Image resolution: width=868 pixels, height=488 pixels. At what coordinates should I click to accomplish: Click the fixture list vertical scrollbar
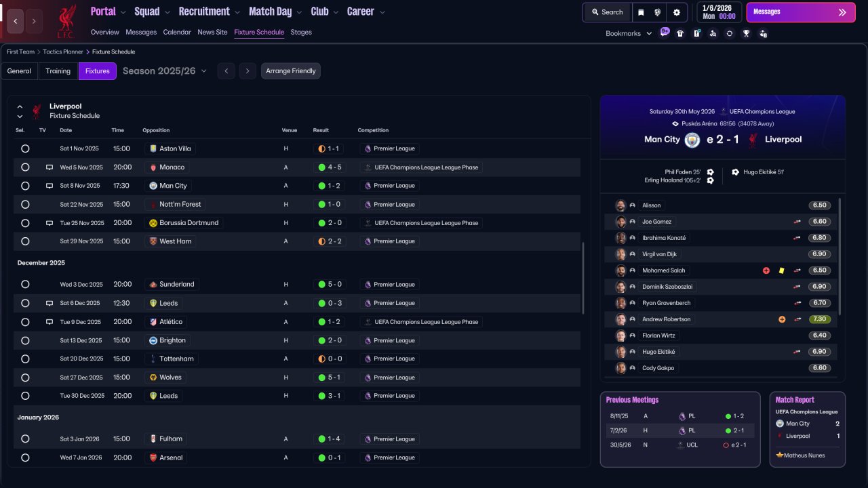point(583,278)
